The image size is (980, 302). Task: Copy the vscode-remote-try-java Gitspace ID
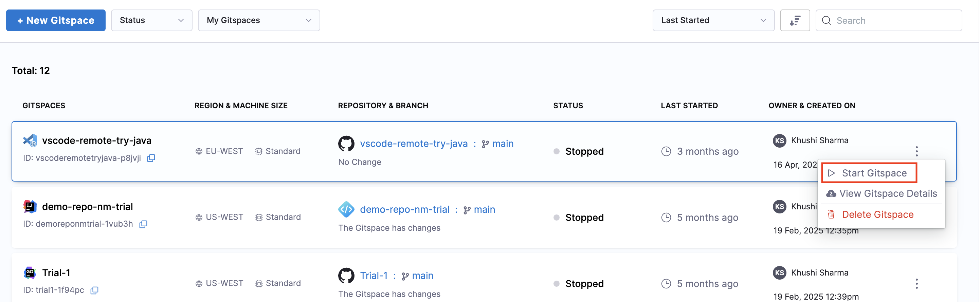151,158
